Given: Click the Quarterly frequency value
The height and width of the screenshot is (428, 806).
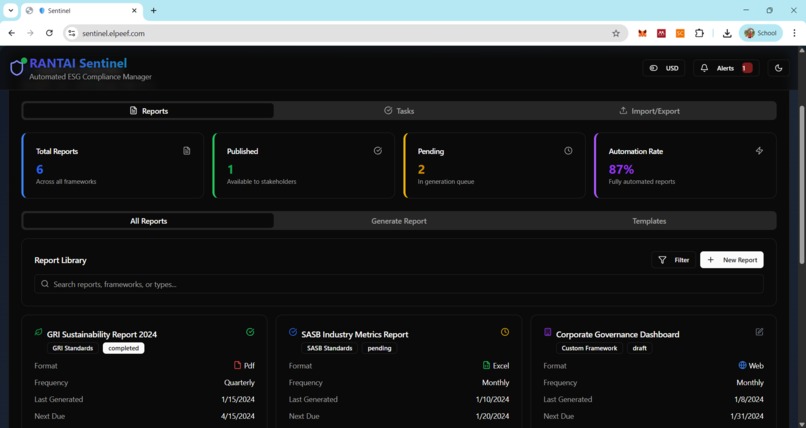Looking at the screenshot, I should (x=239, y=383).
